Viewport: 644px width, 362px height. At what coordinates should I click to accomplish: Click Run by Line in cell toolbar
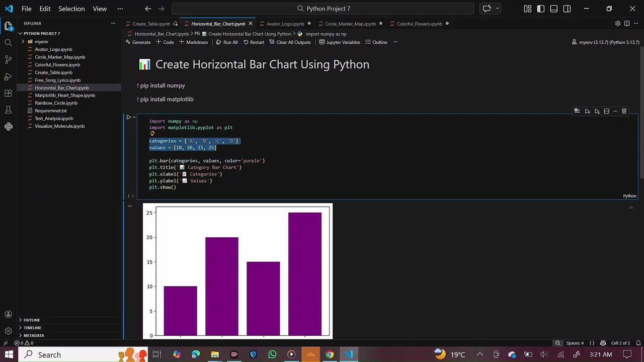coord(577,111)
